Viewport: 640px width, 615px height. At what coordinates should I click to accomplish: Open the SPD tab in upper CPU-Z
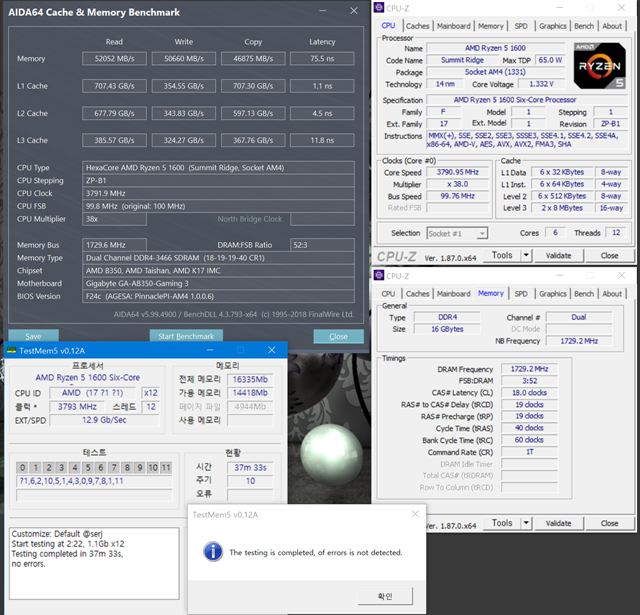coord(521,26)
